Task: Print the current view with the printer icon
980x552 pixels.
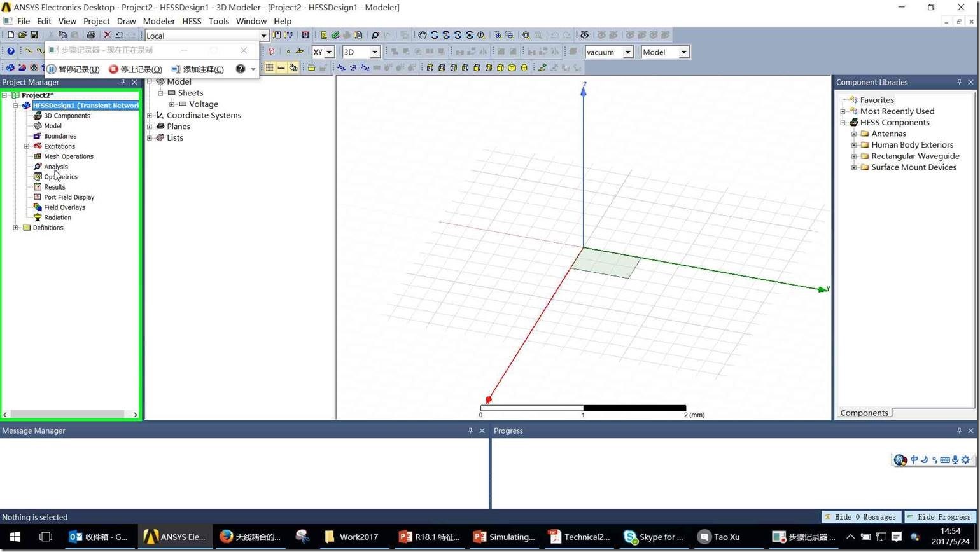Action: pos(91,35)
